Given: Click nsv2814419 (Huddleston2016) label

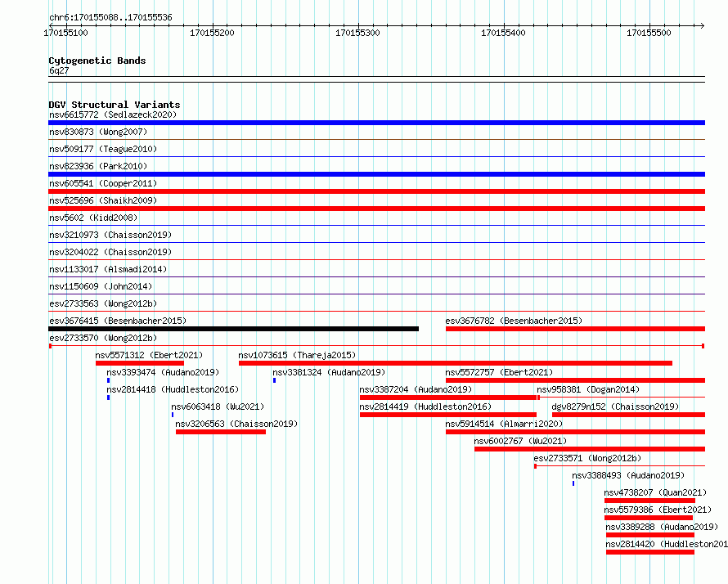Looking at the screenshot, I should click(425, 407).
